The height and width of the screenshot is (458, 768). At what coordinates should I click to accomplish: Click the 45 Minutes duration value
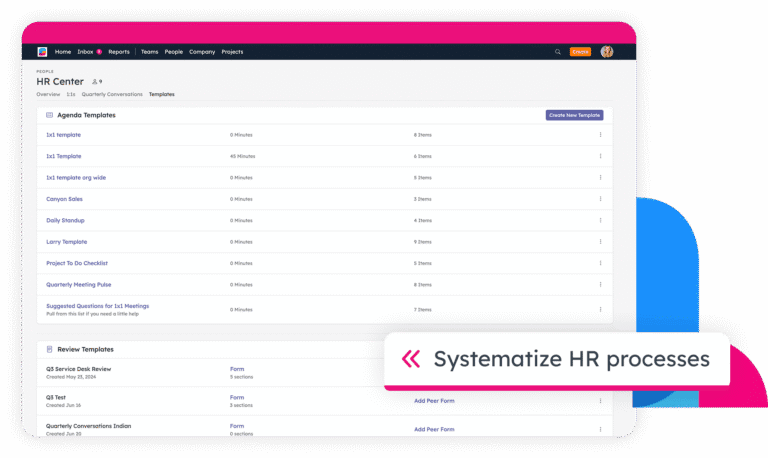click(x=242, y=156)
